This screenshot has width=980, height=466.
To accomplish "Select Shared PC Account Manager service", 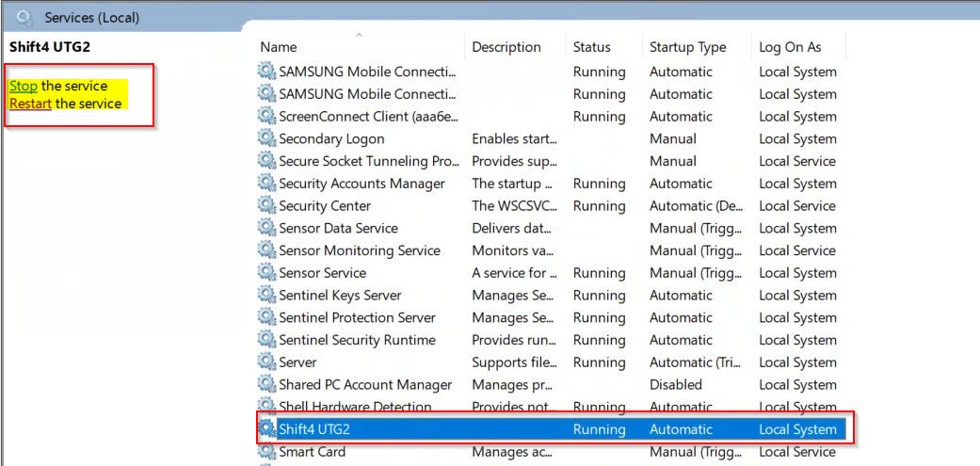I will coord(365,385).
